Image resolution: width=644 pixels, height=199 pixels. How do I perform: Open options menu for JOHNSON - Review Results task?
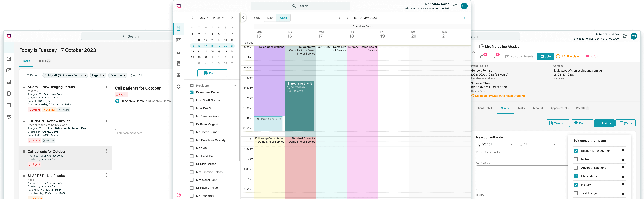107,120
